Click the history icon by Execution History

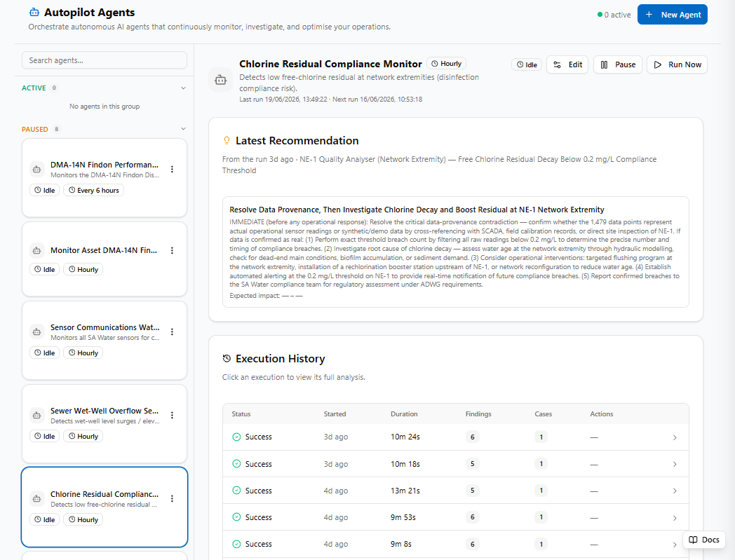(227, 358)
